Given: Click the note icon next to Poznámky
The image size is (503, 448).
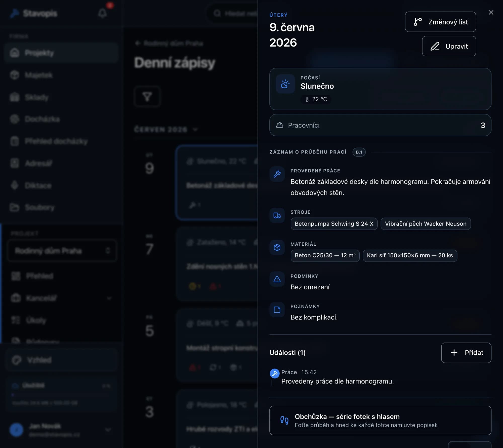Looking at the screenshot, I should click(277, 310).
